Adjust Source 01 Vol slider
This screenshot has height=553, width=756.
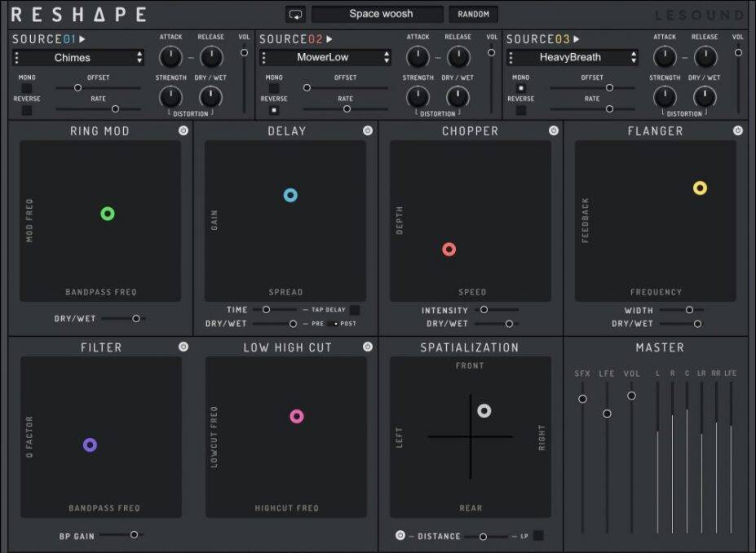(245, 78)
